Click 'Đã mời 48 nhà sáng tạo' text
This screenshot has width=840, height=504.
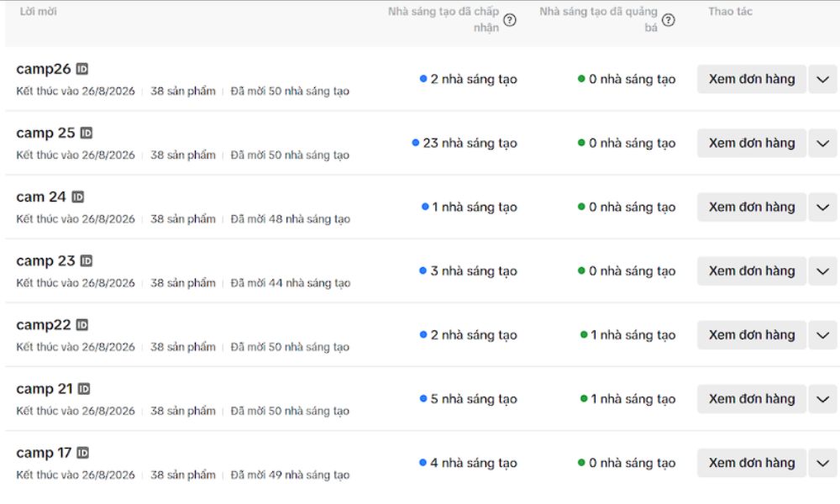(291, 219)
